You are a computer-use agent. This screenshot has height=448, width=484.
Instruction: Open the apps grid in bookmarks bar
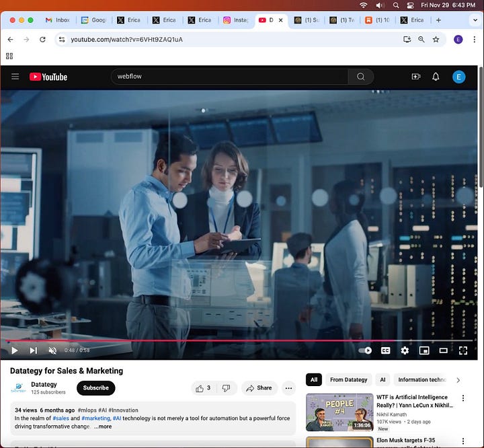point(9,56)
